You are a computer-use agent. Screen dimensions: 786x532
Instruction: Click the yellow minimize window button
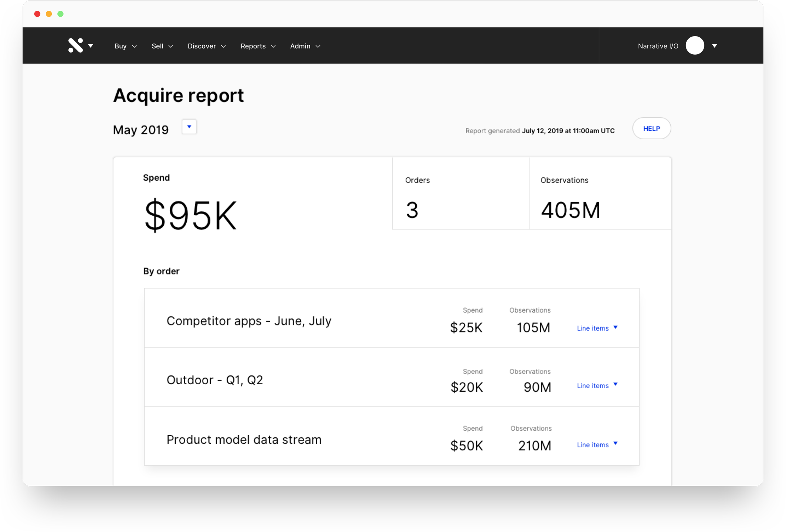49,14
